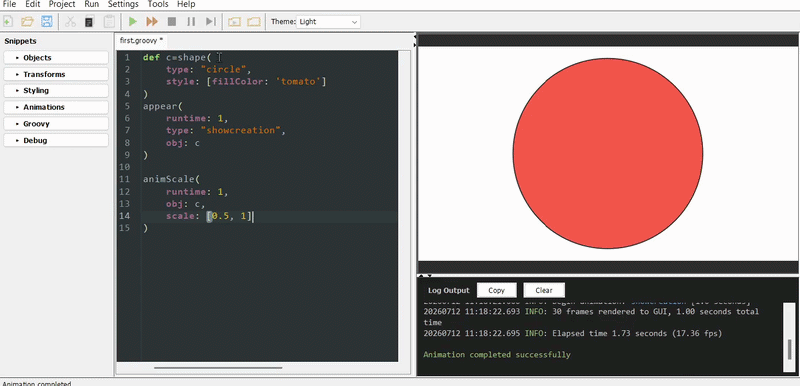This screenshot has width=800, height=386.
Task: Click 'Animation completed successfully' log message
Action: pos(497,354)
